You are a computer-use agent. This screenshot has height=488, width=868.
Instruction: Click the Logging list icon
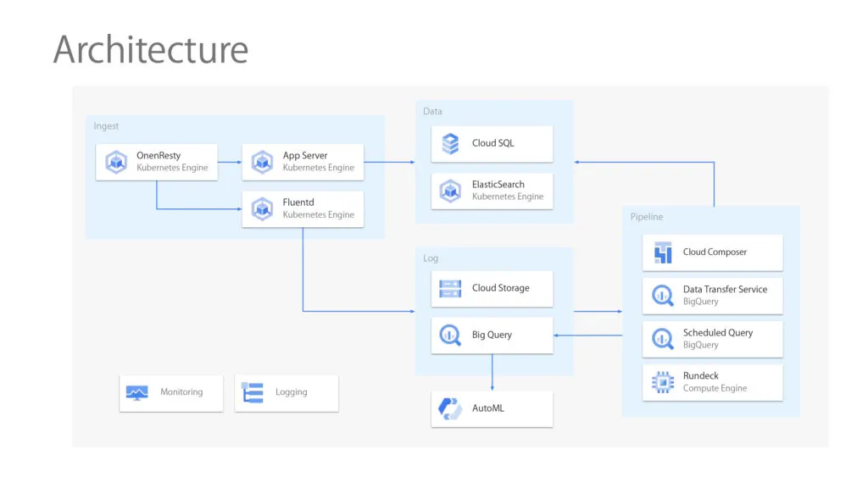[x=253, y=392]
